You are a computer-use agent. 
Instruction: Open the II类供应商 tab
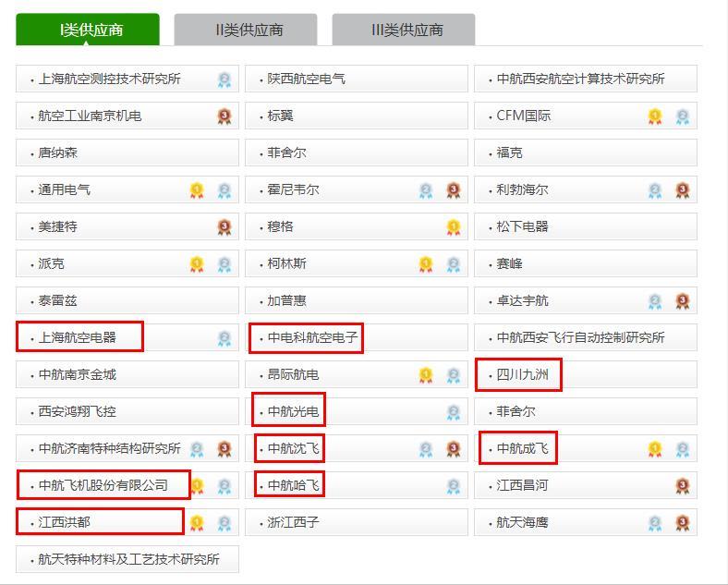click(246, 30)
